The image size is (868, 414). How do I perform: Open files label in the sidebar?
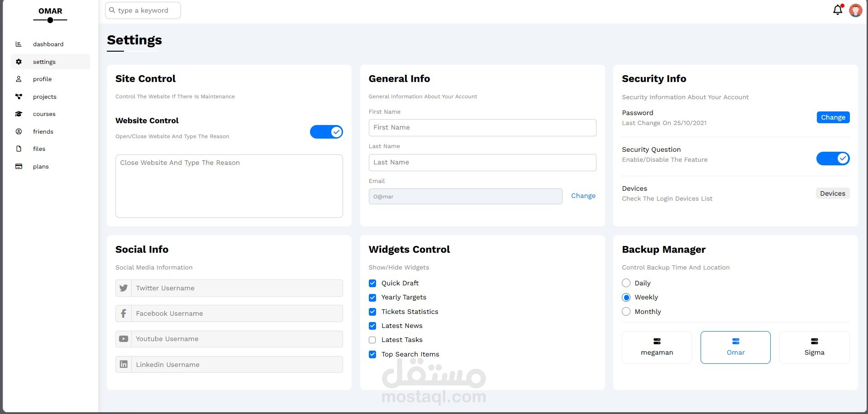point(39,149)
